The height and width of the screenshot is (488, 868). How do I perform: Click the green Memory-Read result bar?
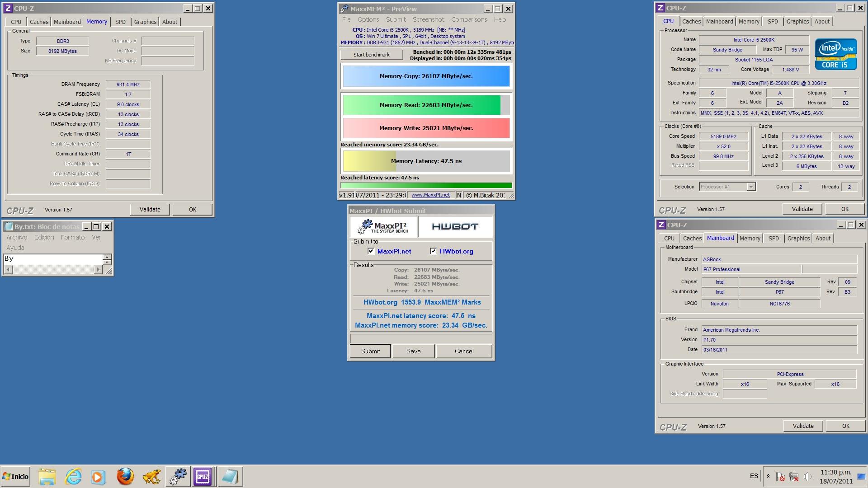(x=426, y=105)
